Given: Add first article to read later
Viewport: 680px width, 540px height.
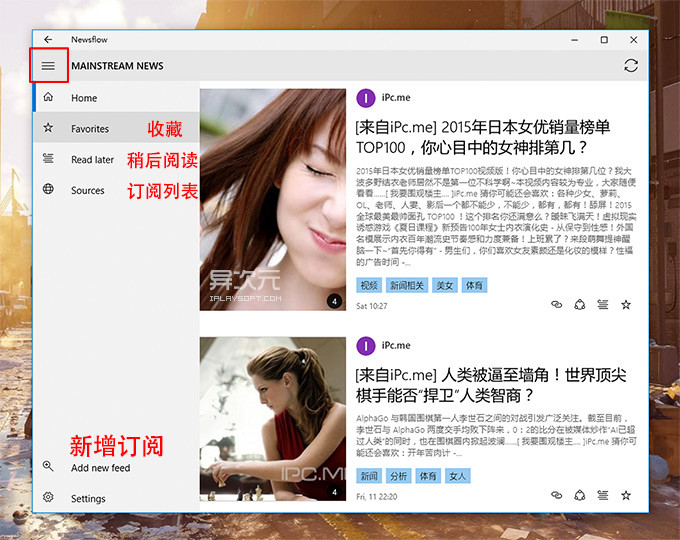Looking at the screenshot, I should point(602,304).
